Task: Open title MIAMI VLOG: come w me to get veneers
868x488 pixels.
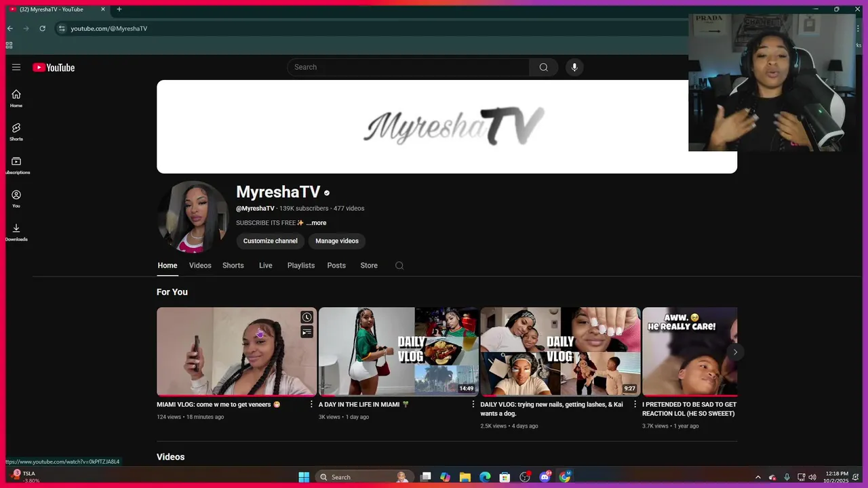Action: (218, 405)
